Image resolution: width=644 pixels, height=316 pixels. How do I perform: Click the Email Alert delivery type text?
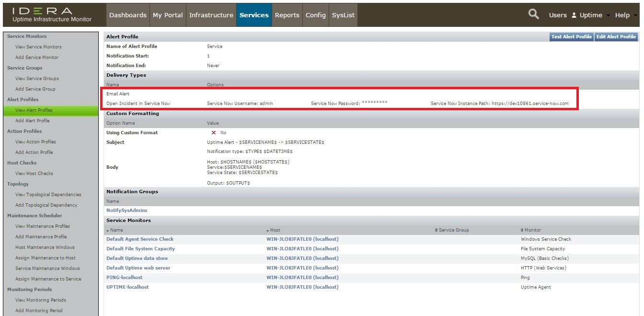pyautogui.click(x=118, y=94)
